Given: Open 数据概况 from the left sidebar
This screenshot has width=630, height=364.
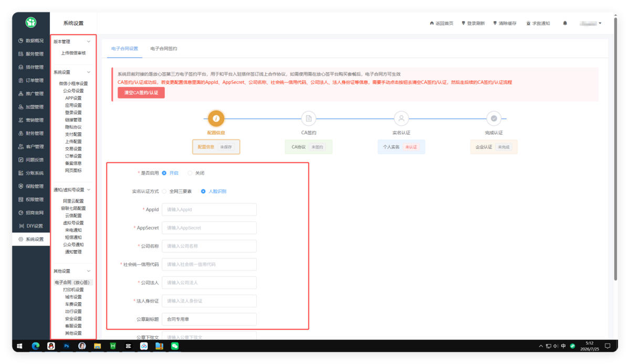Looking at the screenshot, I should tap(31, 40).
